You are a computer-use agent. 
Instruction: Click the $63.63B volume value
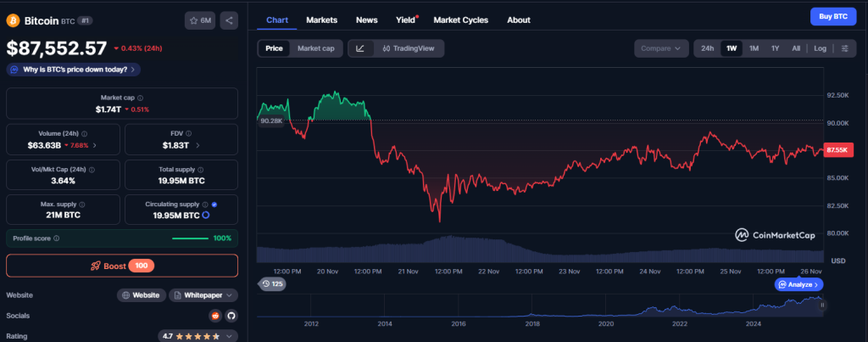pos(44,145)
